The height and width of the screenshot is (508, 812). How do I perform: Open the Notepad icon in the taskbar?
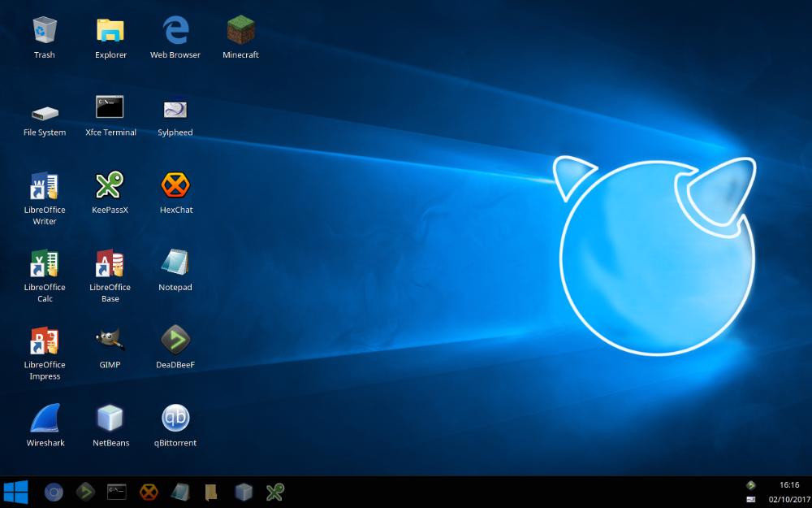[x=180, y=492]
